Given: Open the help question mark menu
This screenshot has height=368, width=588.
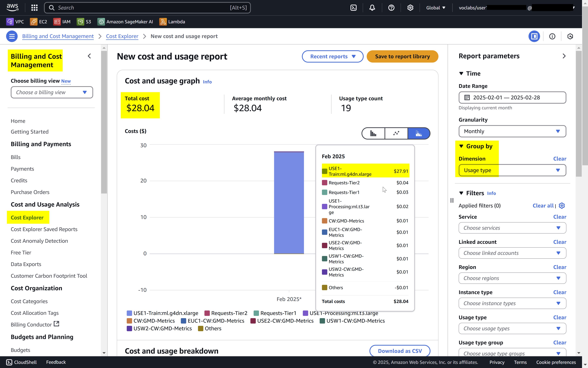Looking at the screenshot, I should click(x=391, y=8).
